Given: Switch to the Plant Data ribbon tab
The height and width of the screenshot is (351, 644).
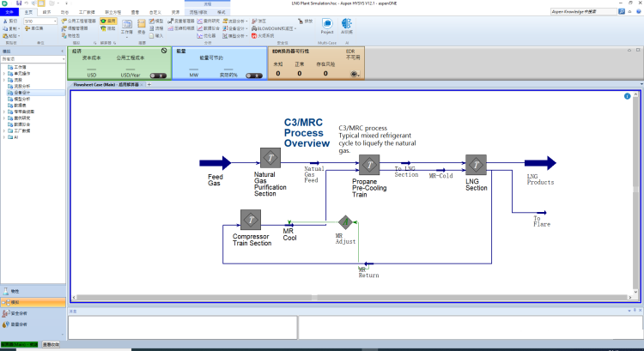Looking at the screenshot, I should pos(87,12).
